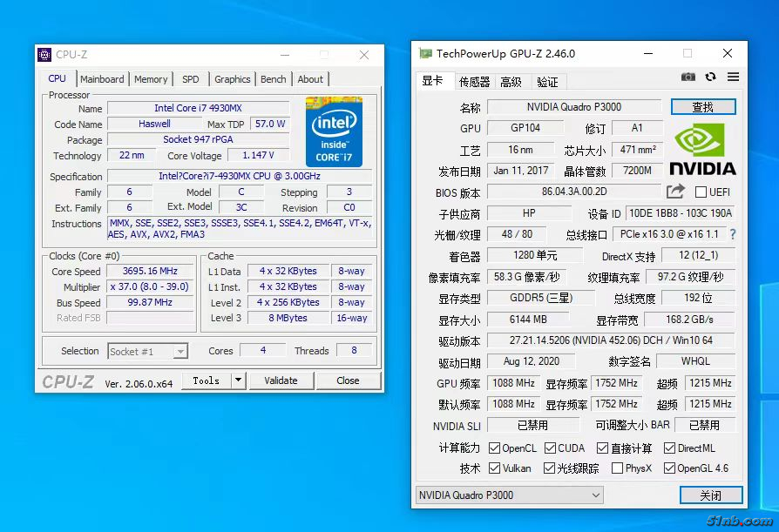
Task: Click the bus interface question mark
Action: coord(733,234)
